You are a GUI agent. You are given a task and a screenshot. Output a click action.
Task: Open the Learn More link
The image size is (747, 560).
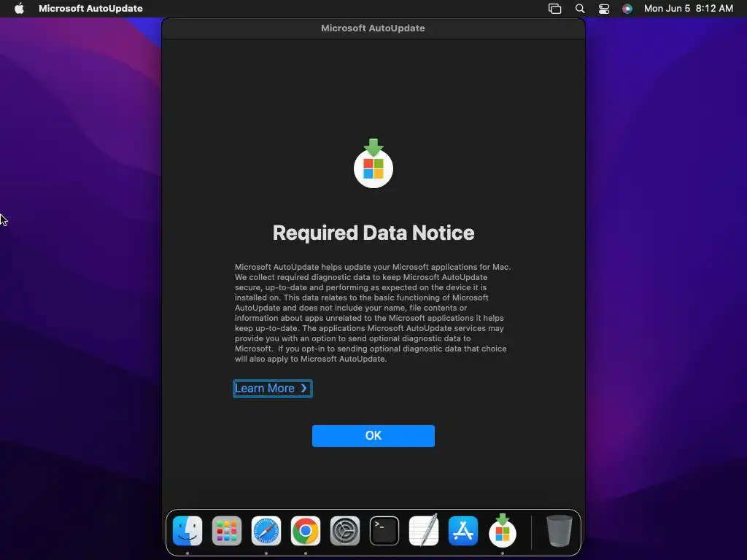point(272,389)
